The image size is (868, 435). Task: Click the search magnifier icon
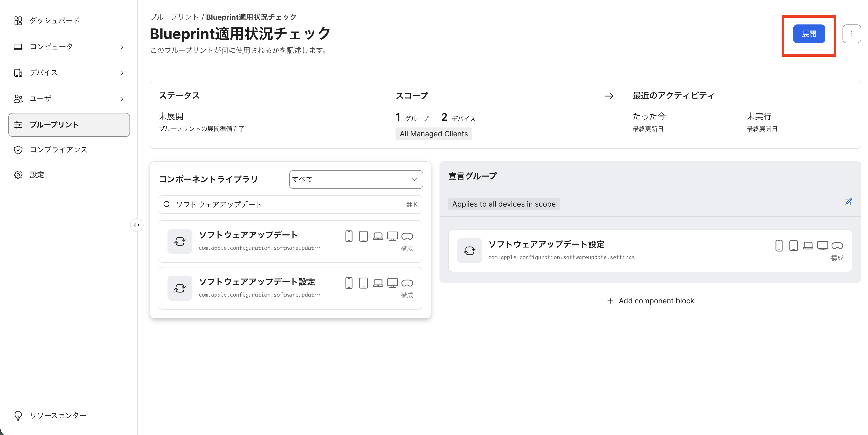point(167,204)
